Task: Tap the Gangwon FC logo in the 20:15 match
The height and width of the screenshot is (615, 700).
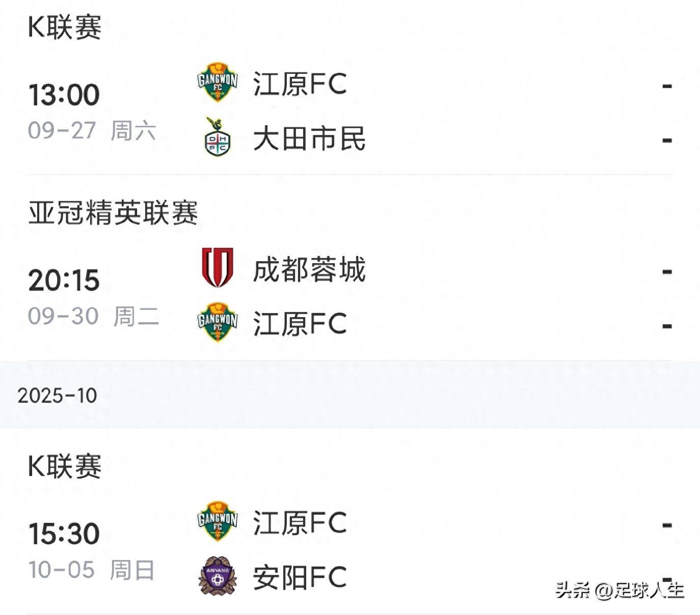Action: pyautogui.click(x=218, y=322)
